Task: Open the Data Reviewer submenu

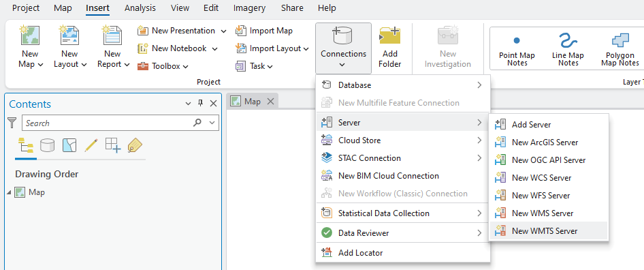Action: [403, 233]
